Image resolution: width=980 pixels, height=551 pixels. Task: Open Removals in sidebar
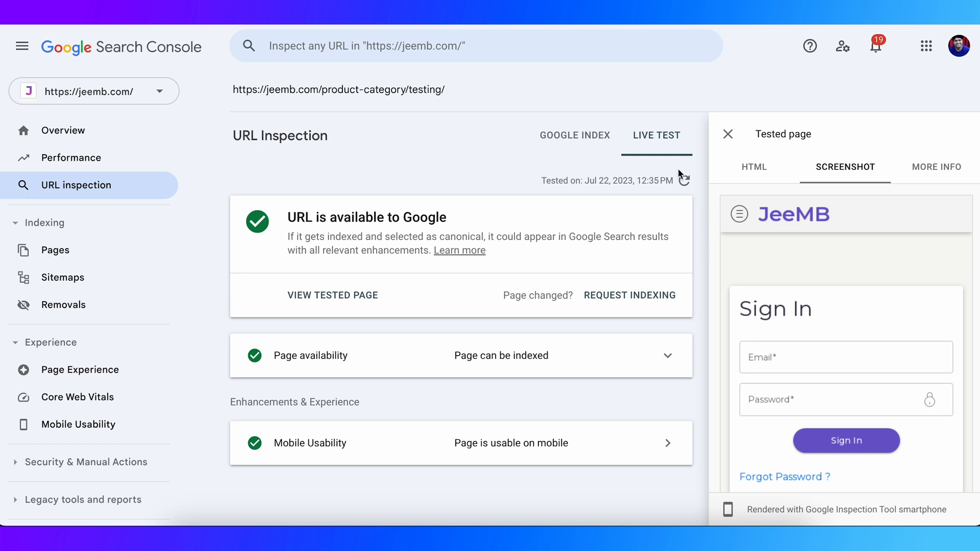pos(63,305)
